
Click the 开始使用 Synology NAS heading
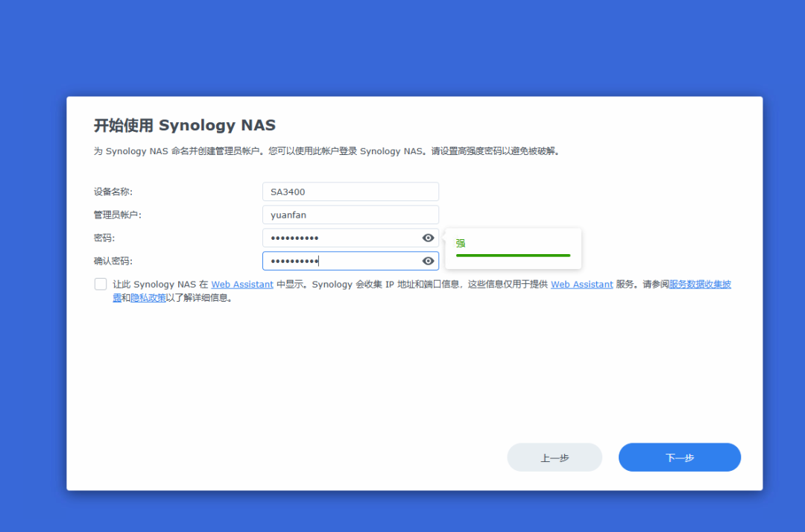(x=185, y=125)
